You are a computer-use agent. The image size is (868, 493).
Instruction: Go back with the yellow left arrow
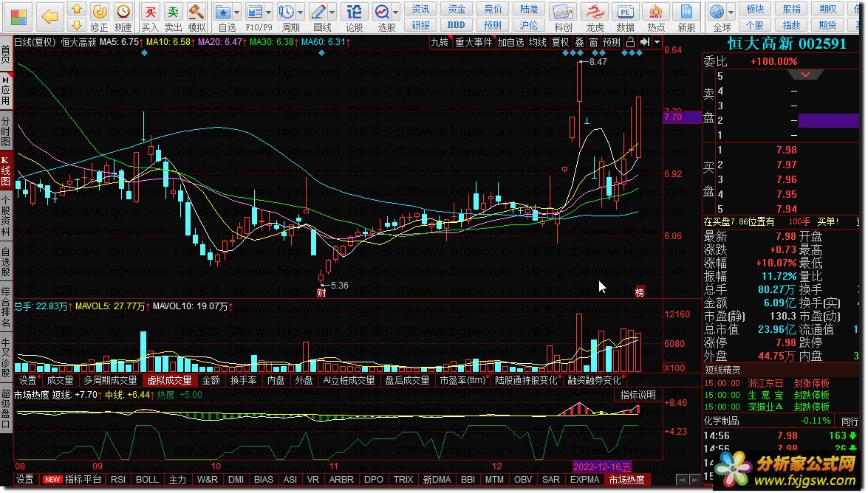pyautogui.click(x=49, y=16)
